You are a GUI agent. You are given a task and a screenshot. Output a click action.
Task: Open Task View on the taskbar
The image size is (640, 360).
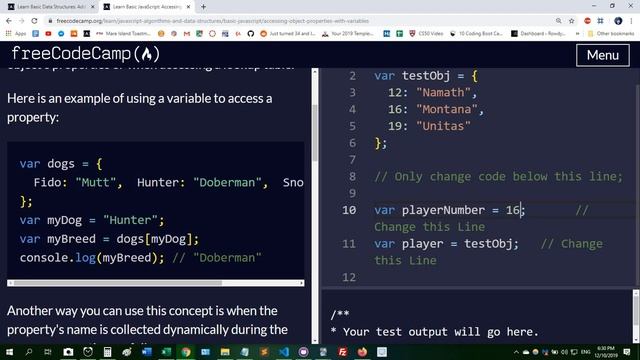tap(48, 352)
